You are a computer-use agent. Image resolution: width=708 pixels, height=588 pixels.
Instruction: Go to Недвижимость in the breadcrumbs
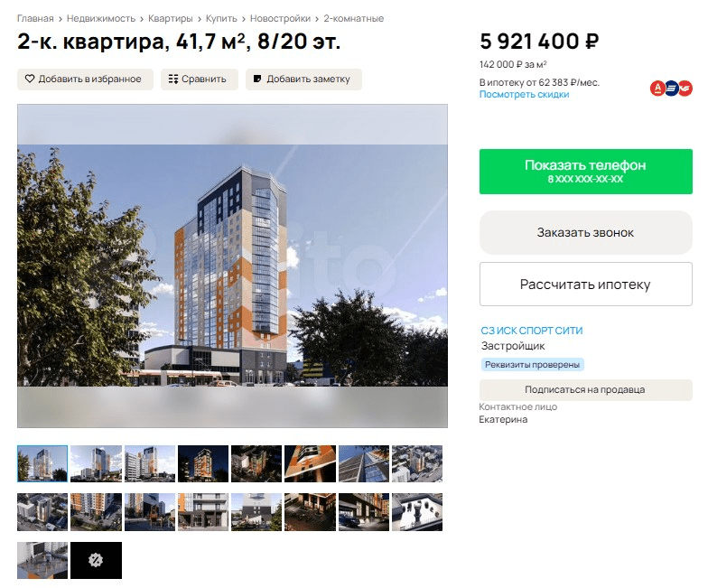[x=101, y=18]
